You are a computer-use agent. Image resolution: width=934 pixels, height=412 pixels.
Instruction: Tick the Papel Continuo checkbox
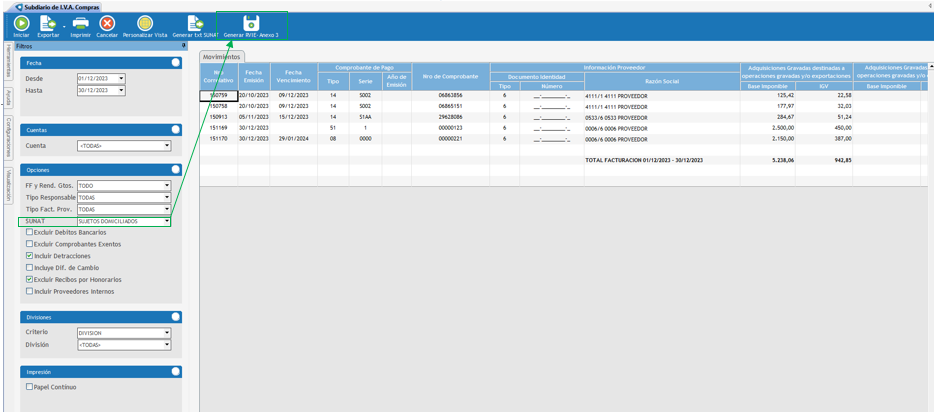click(x=29, y=387)
